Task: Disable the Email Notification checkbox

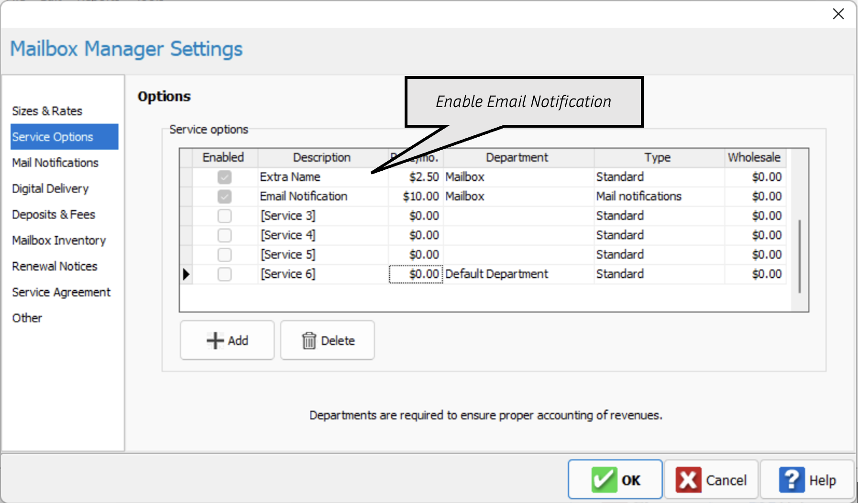Action: pos(224,197)
